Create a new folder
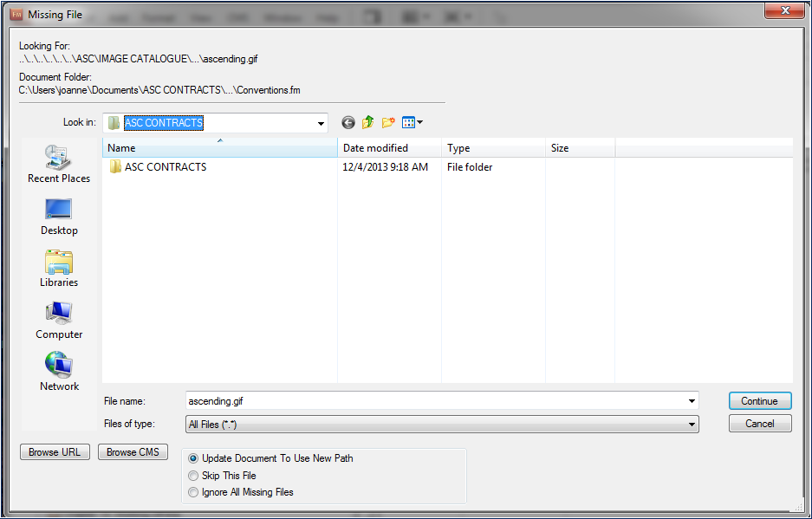 click(387, 122)
